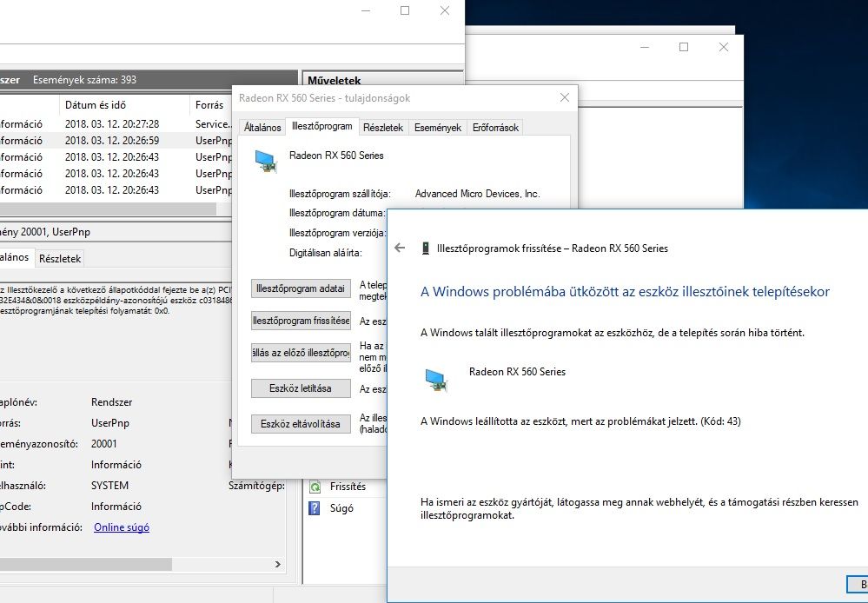
Task: Click Service source in the 20:27:28 row
Action: 213,124
